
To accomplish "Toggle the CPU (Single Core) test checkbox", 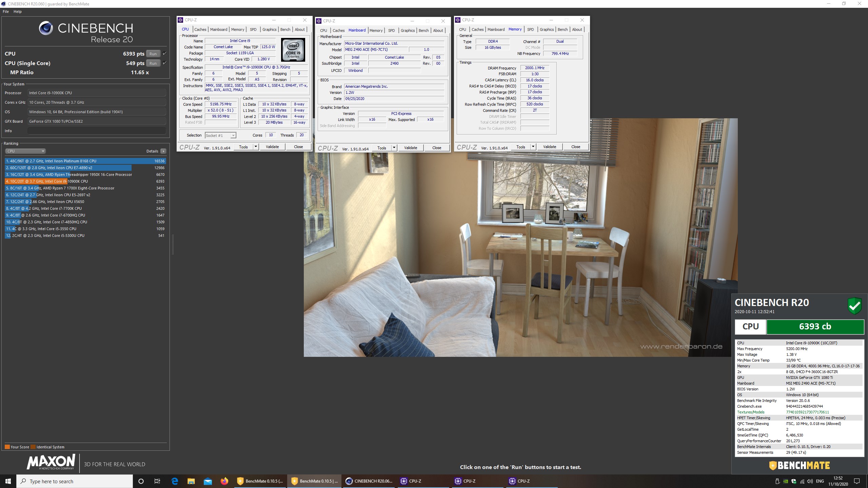I will pyautogui.click(x=164, y=63).
